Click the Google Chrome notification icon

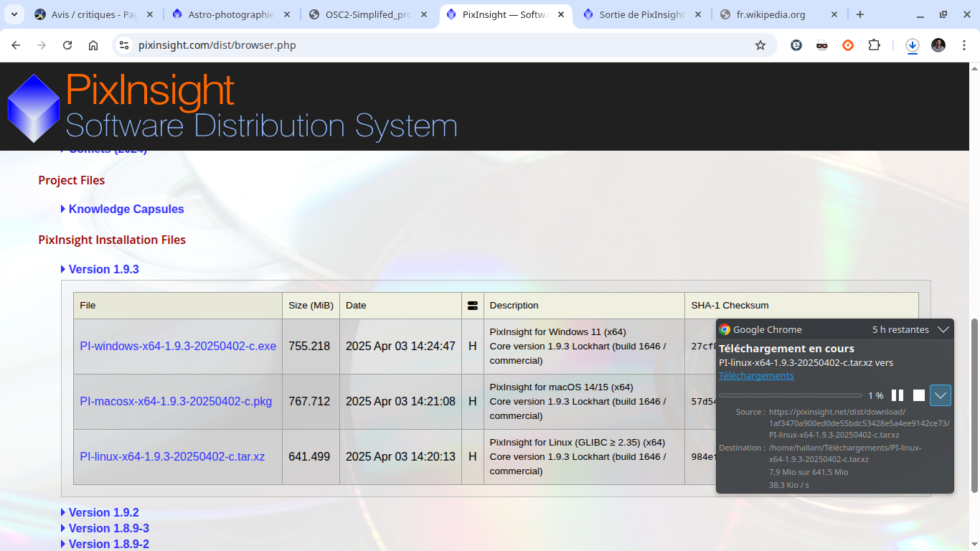pos(725,329)
